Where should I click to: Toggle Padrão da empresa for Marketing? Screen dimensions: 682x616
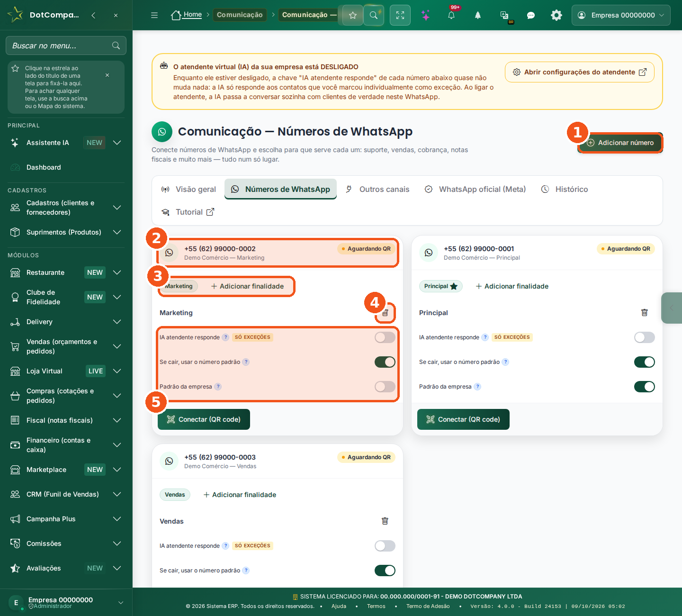385,387
